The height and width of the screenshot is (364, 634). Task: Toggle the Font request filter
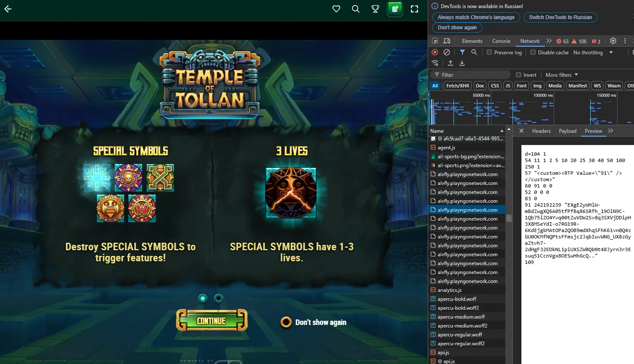click(522, 86)
